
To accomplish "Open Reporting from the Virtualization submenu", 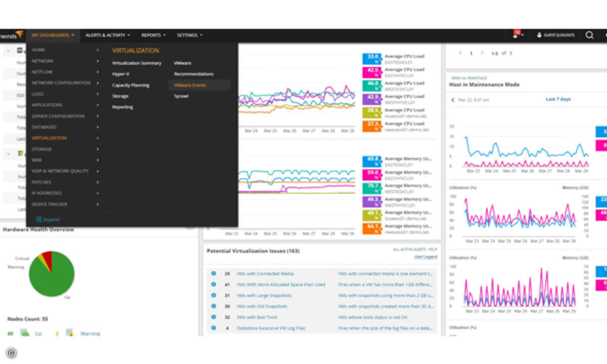I will click(x=122, y=107).
